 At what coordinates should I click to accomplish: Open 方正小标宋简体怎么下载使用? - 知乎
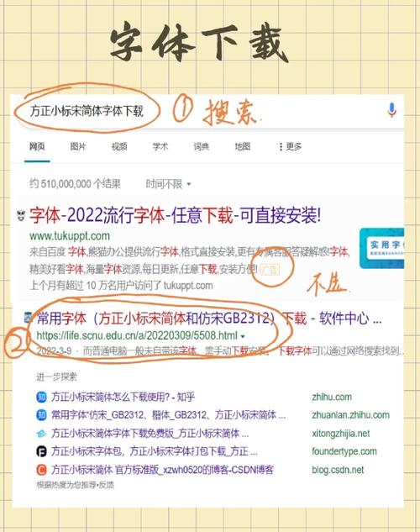point(123,397)
